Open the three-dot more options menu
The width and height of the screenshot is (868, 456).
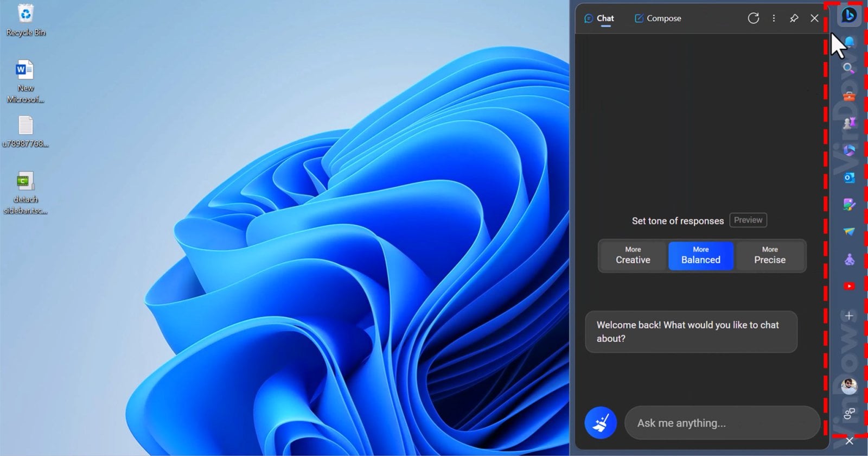coord(774,18)
